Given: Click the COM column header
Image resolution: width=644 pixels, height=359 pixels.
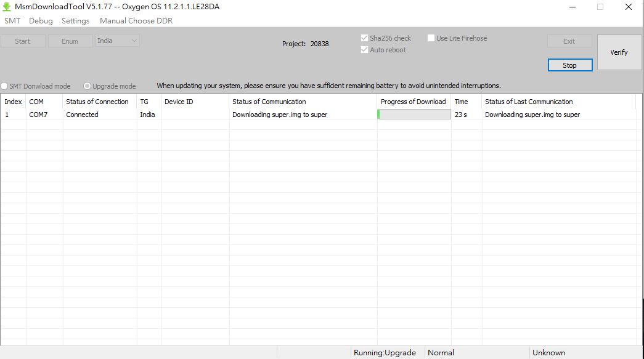Looking at the screenshot, I should coord(44,102).
